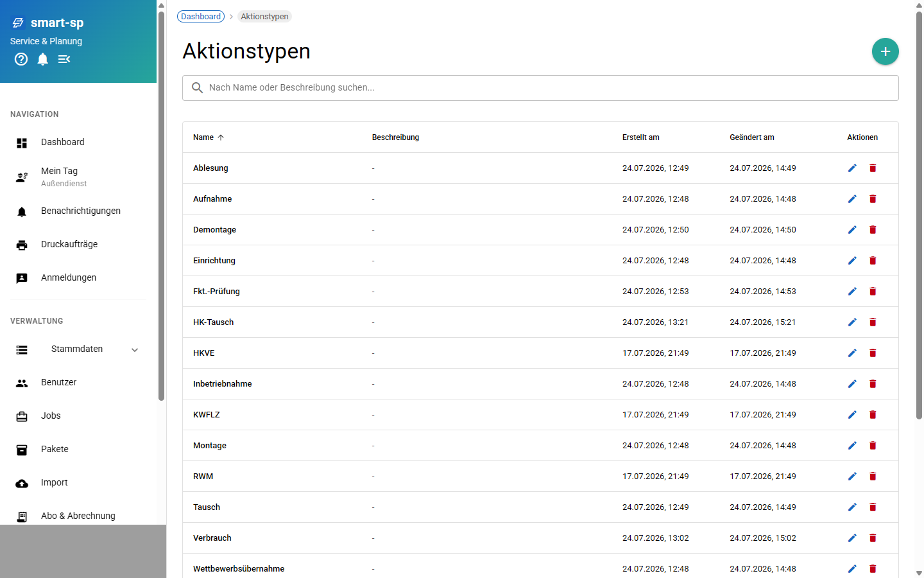Delete the Ablesung row

(x=873, y=168)
